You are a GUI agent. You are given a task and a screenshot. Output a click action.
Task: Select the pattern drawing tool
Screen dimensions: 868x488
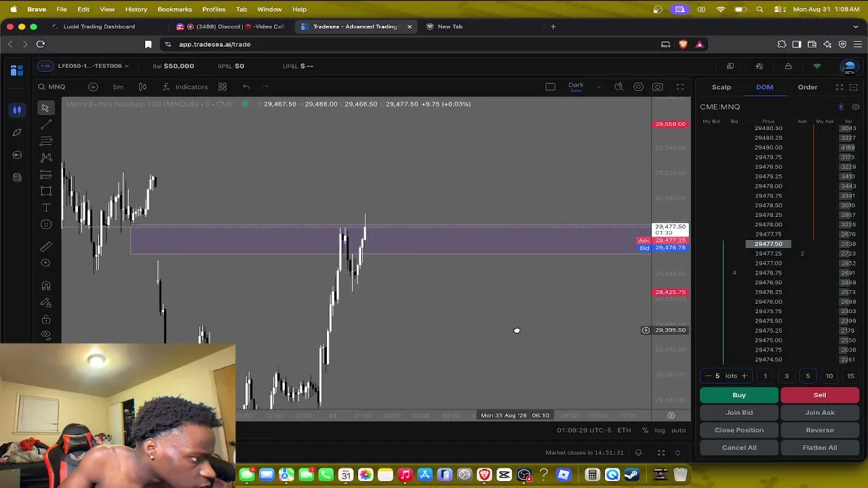coord(45,157)
